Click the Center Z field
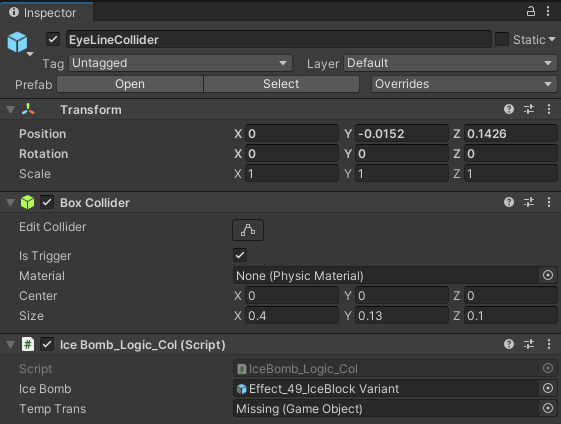 511,296
